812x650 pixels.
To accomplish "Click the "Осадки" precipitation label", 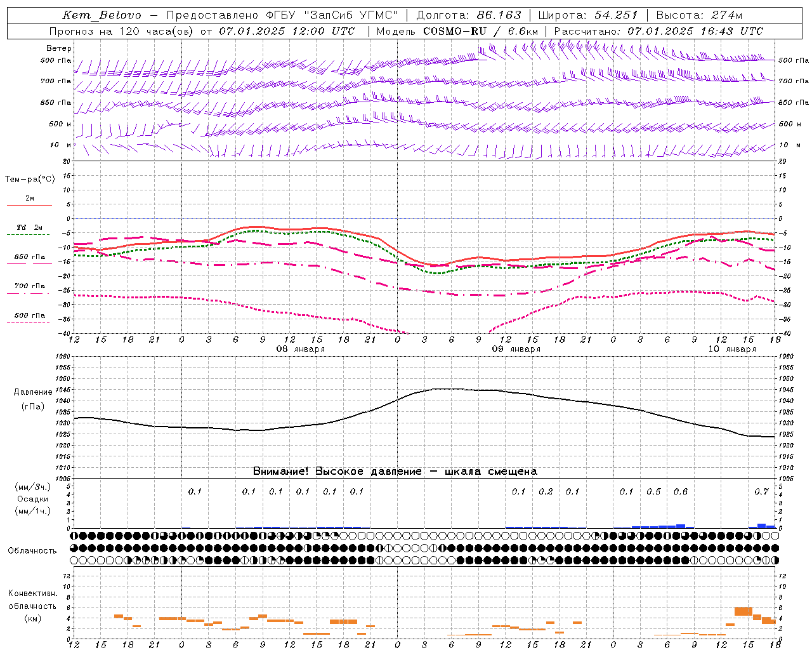I will [32, 499].
